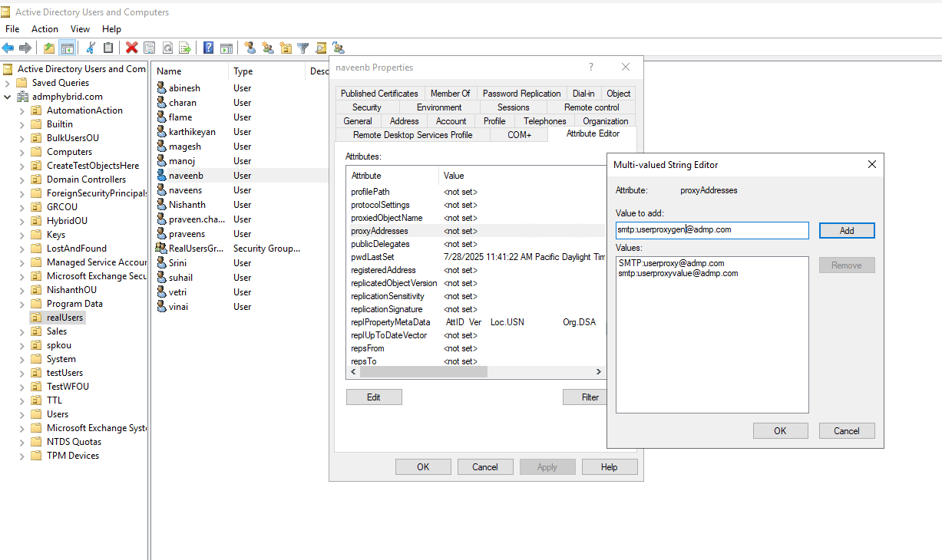Expand the Builtin tree node

[21, 124]
